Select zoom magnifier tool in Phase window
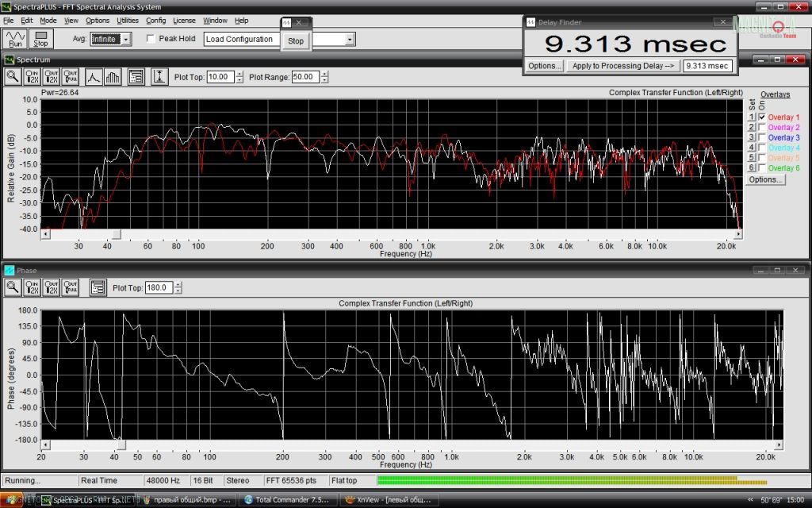This screenshot has width=812, height=508. point(13,287)
